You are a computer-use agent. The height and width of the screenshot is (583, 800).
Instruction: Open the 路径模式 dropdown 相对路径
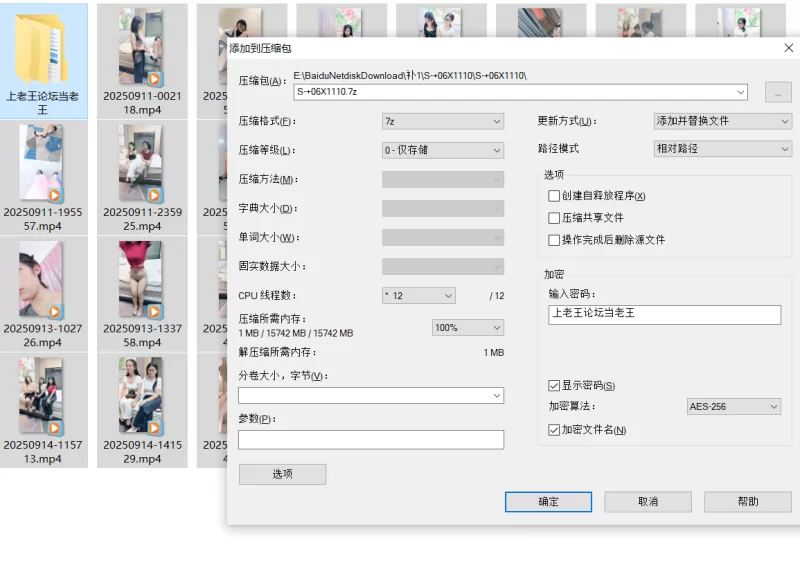click(722, 149)
